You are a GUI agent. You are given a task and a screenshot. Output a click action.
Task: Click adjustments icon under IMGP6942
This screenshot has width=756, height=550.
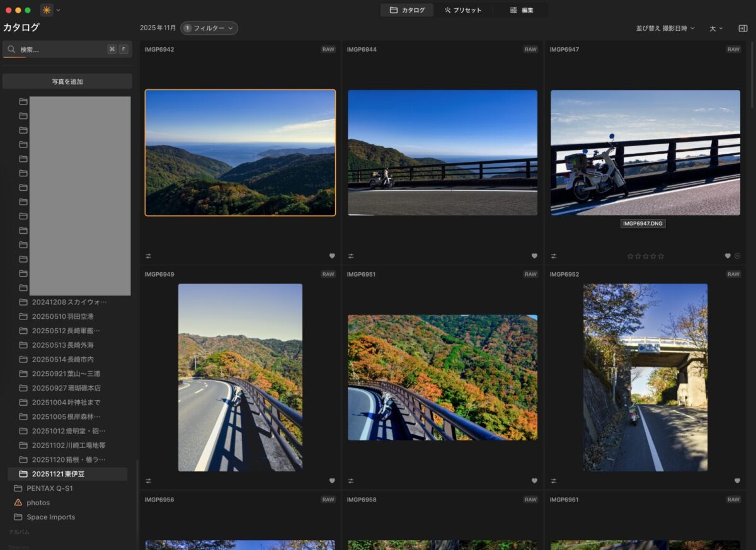point(148,256)
